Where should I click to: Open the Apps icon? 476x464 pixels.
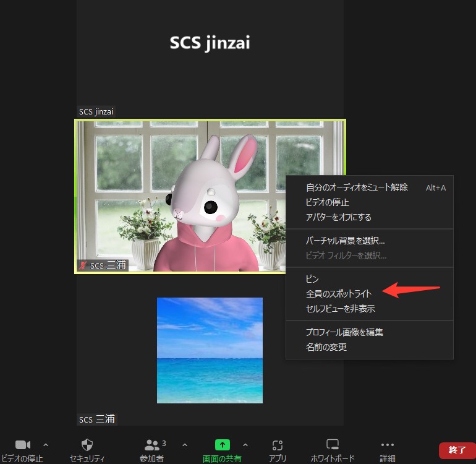tap(278, 445)
